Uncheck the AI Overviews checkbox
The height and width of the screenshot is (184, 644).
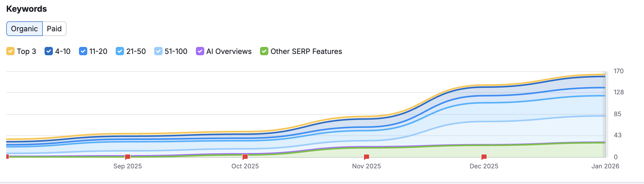point(200,51)
